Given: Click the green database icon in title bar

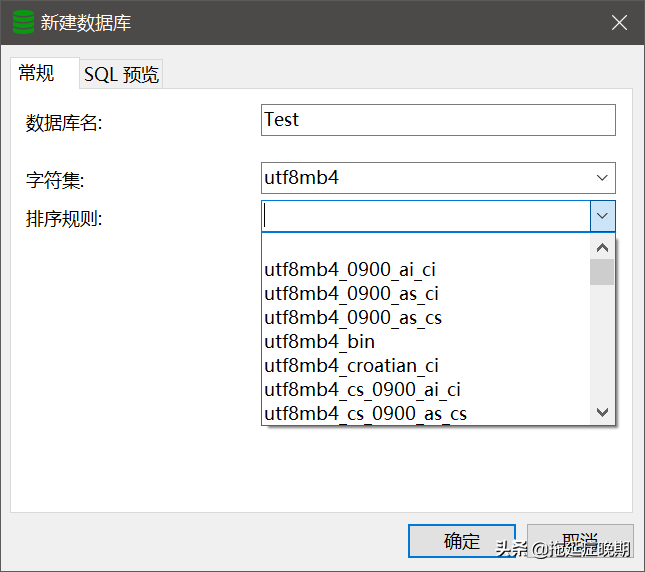Looking at the screenshot, I should coord(23,22).
